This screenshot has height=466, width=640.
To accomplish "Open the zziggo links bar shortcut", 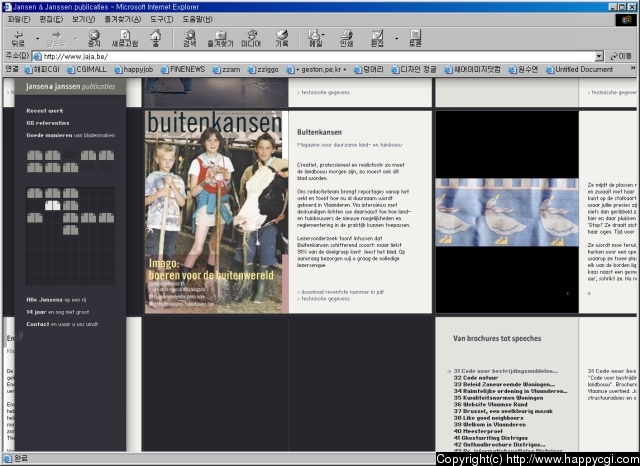I will [x=263, y=69].
